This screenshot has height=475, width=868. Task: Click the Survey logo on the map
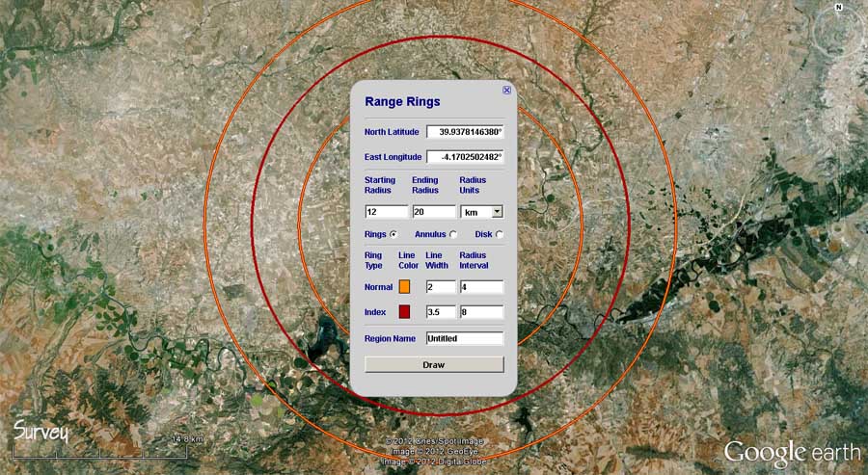41,433
